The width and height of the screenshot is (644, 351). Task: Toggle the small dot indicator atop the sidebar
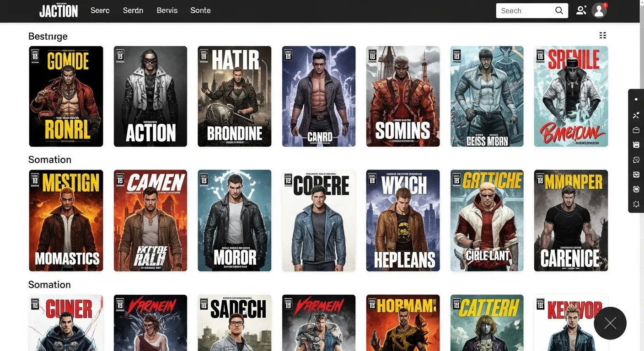pyautogui.click(x=636, y=99)
